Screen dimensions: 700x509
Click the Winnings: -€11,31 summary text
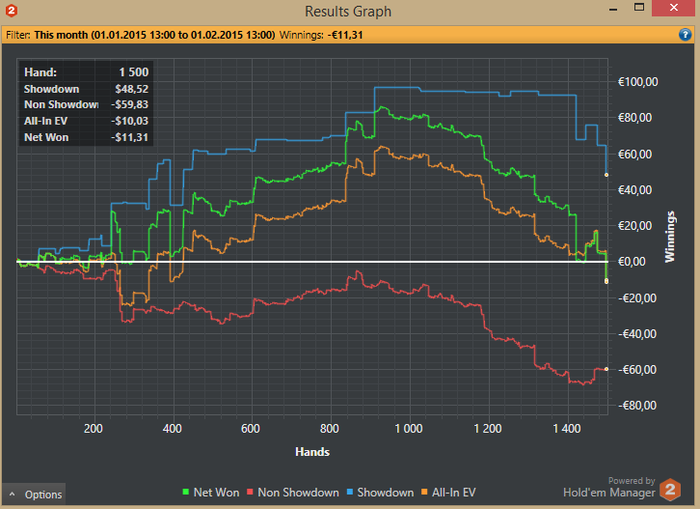point(321,35)
